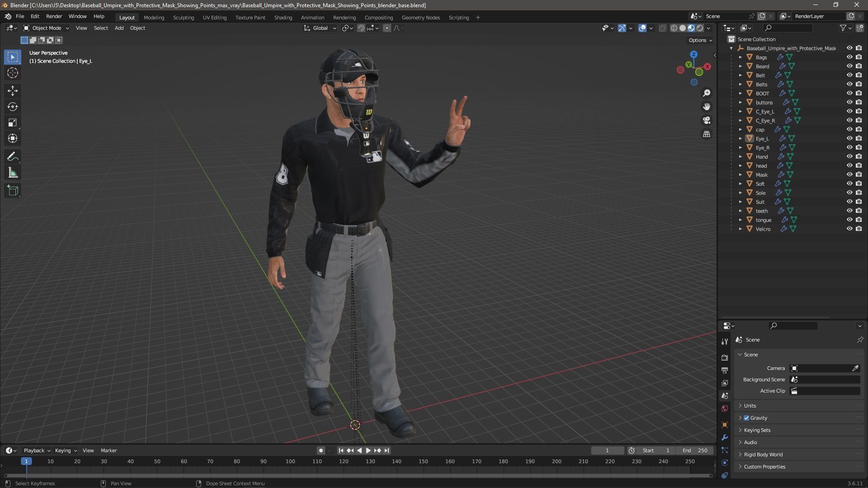The width and height of the screenshot is (868, 488).
Task: Toggle X-ray mode
Action: click(663, 28)
